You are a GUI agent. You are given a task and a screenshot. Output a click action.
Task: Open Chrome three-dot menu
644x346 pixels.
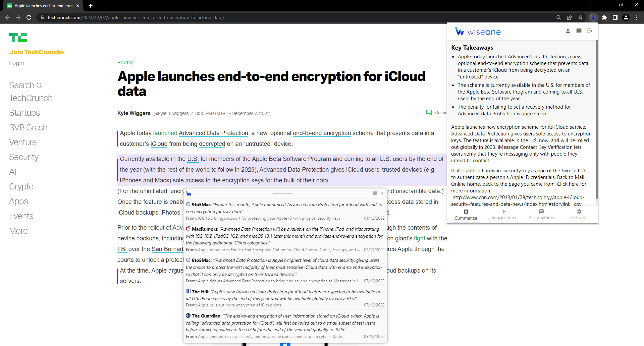click(637, 17)
